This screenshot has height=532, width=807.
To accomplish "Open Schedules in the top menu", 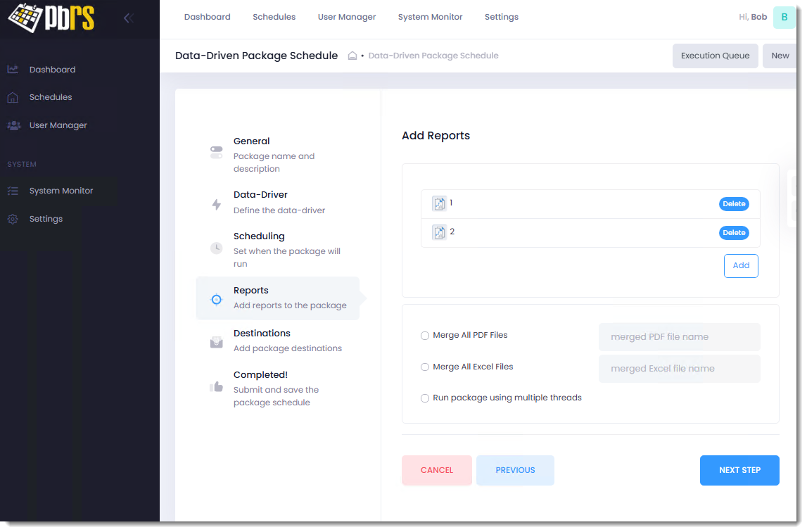I will 274,17.
